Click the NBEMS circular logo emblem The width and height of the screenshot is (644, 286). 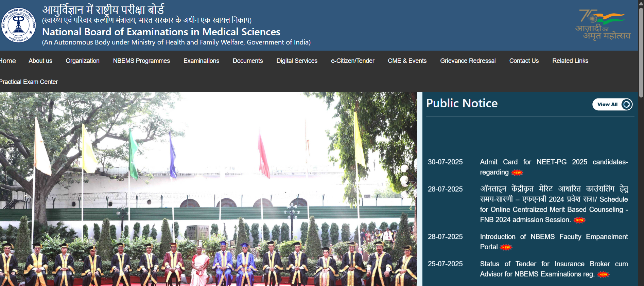point(19,25)
